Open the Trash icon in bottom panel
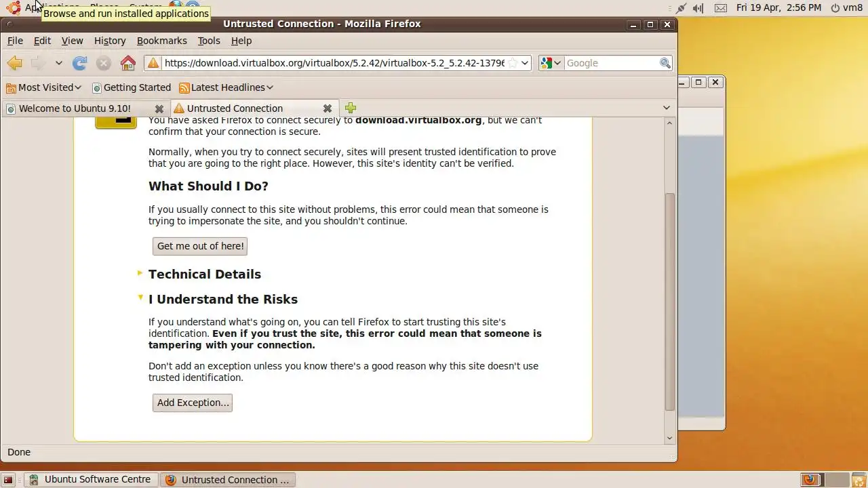This screenshot has width=868, height=488. pyautogui.click(x=859, y=480)
